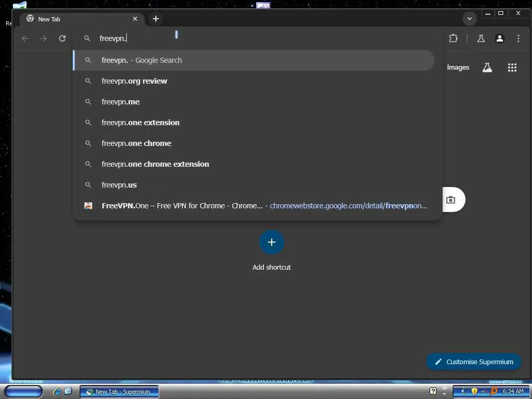Open the Extensions puzzle icon
Viewport: 532px width, 399px height.
click(x=453, y=38)
